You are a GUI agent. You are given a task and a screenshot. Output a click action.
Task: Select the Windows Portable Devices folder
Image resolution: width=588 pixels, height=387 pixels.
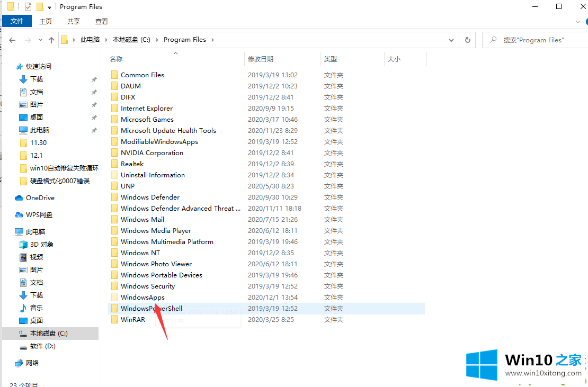(161, 275)
